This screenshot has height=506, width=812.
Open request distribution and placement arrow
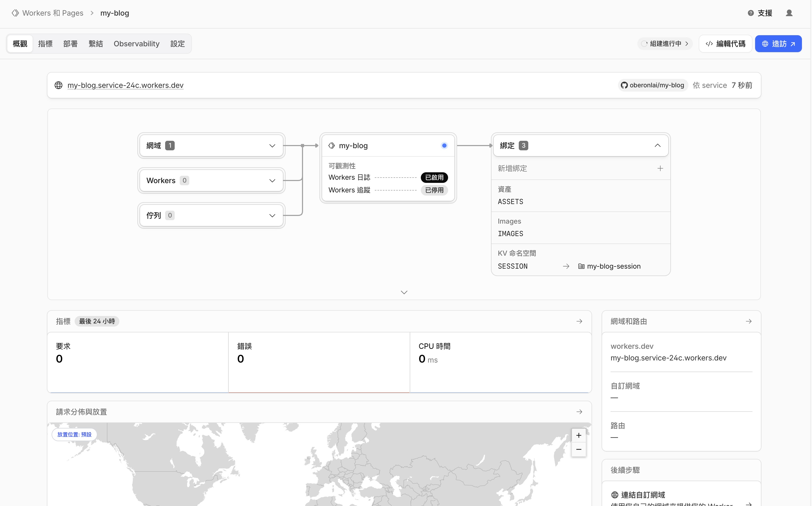[579, 412]
